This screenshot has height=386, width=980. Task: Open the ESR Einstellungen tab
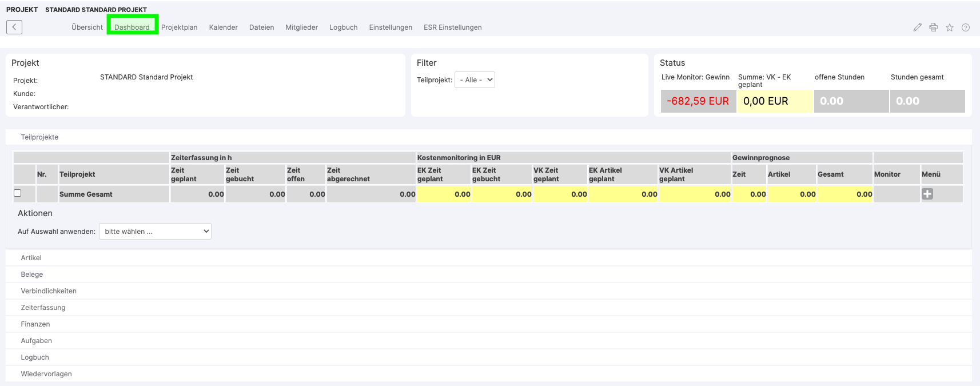click(x=452, y=27)
